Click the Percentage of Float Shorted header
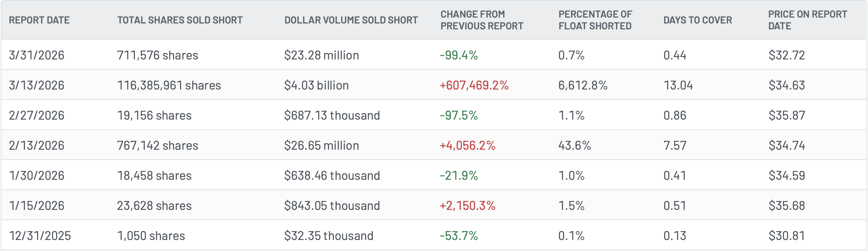868x251 pixels. pyautogui.click(x=595, y=20)
